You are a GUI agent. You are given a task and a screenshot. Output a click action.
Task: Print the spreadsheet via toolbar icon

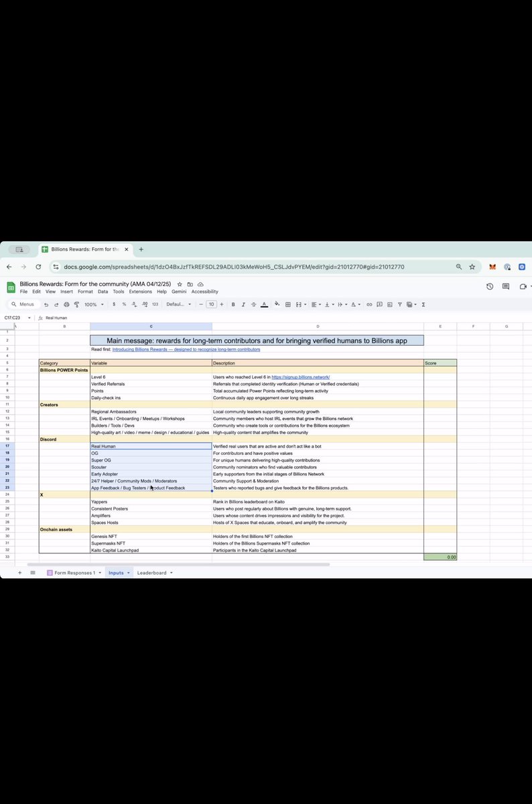coord(66,304)
